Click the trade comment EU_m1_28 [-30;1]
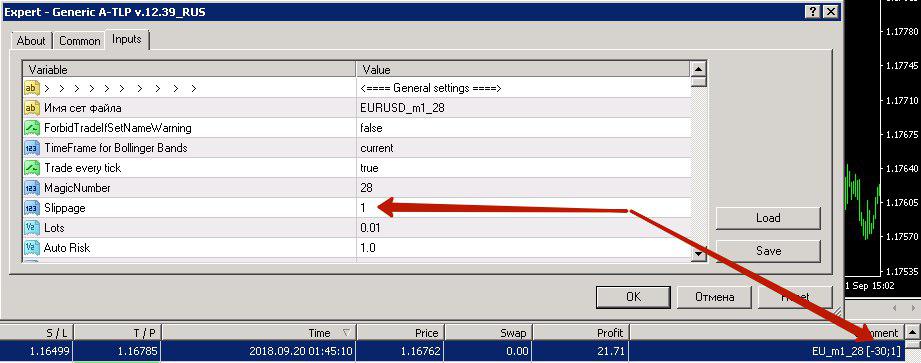 pos(855,351)
